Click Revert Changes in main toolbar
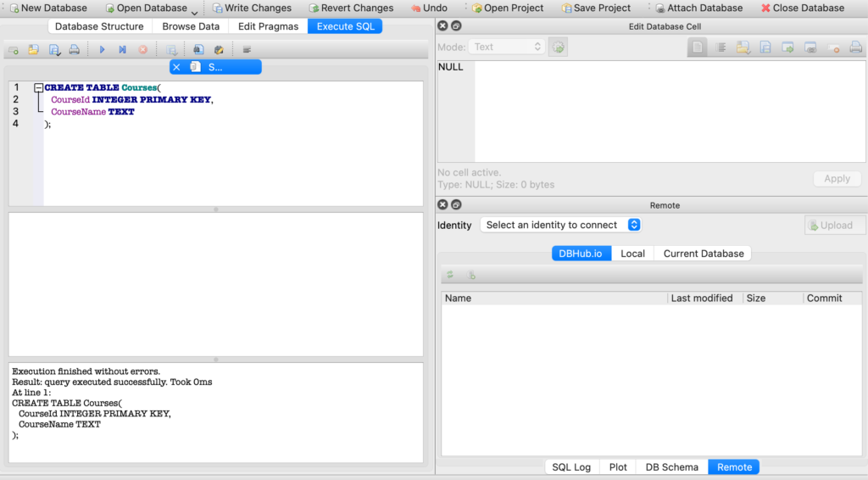 pos(351,8)
